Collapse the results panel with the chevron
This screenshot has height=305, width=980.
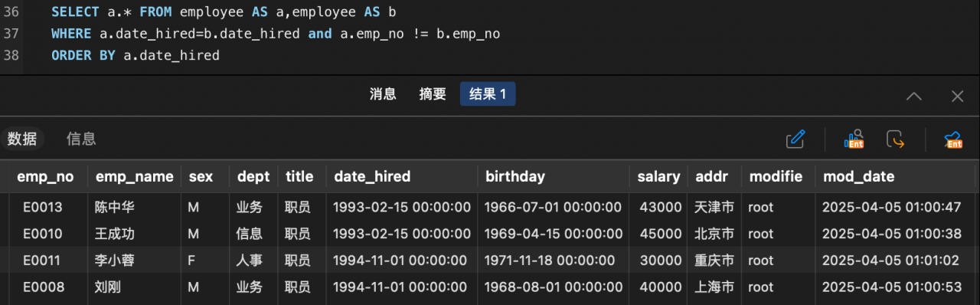[x=914, y=96]
